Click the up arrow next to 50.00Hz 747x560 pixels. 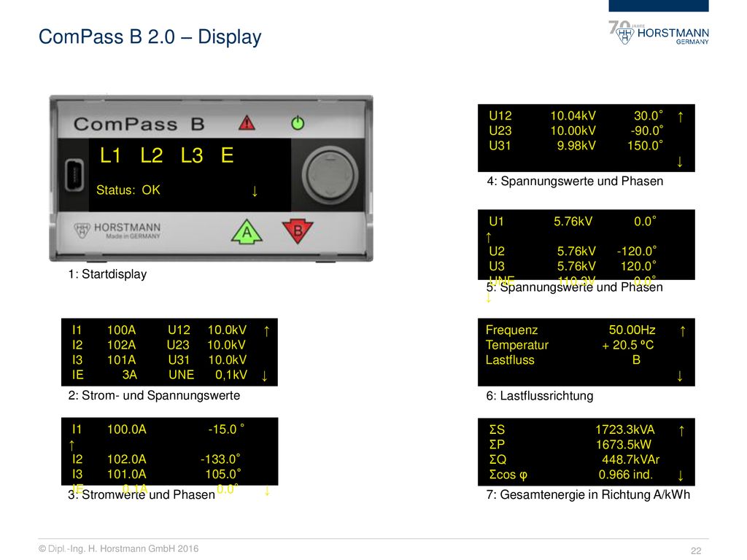click(683, 331)
